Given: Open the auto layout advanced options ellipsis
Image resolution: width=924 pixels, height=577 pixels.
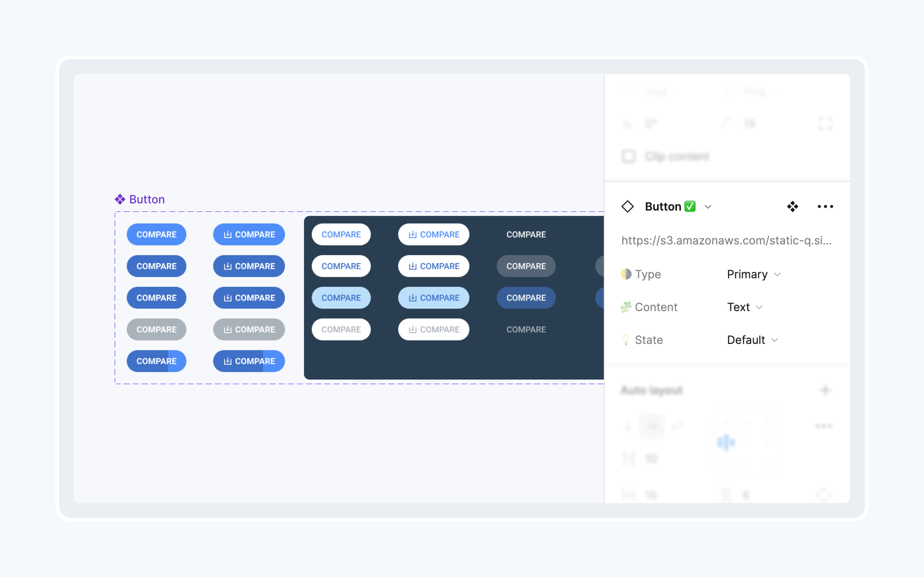Looking at the screenshot, I should click(x=824, y=426).
